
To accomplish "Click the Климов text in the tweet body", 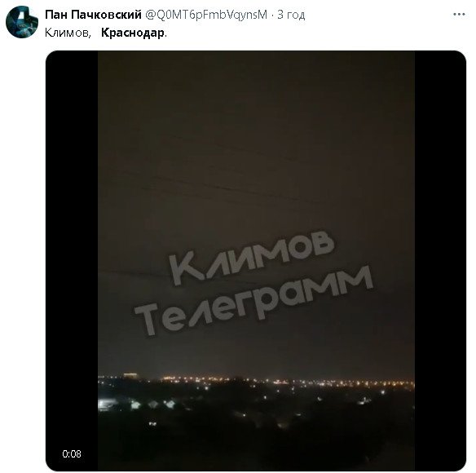I will pyautogui.click(x=68, y=33).
